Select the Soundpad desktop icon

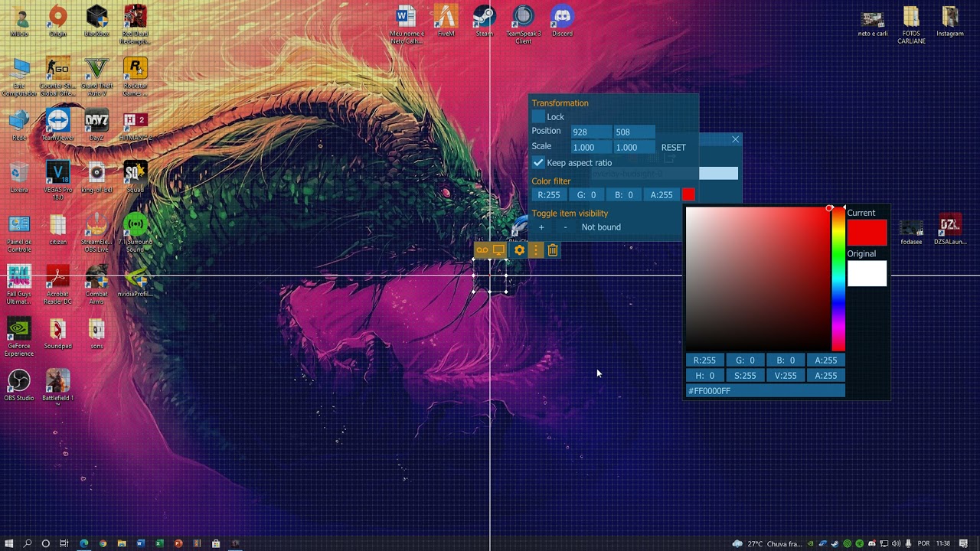tap(57, 333)
